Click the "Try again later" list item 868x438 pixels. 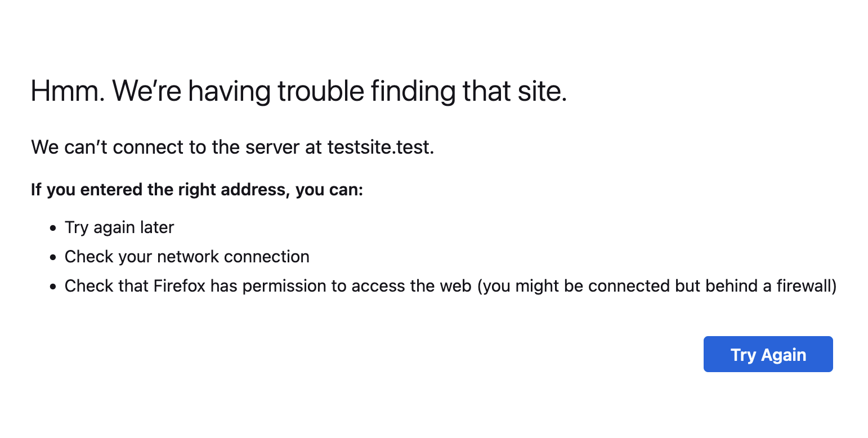pyautogui.click(x=119, y=227)
